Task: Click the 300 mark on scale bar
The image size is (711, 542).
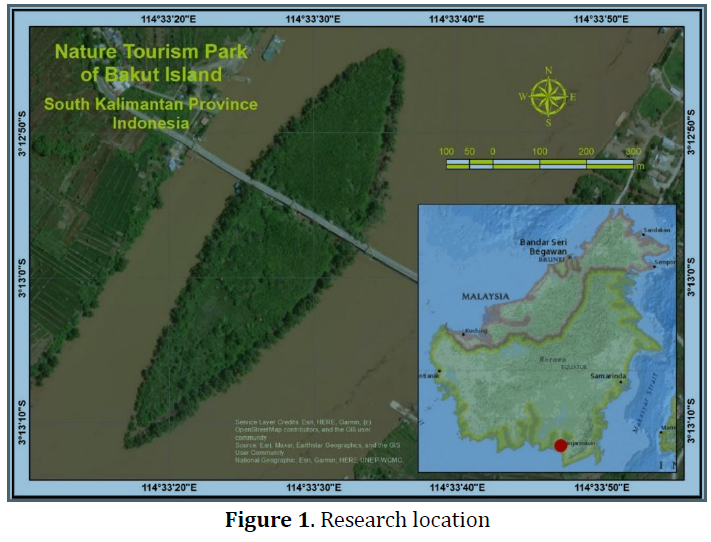Action: pyautogui.click(x=632, y=151)
